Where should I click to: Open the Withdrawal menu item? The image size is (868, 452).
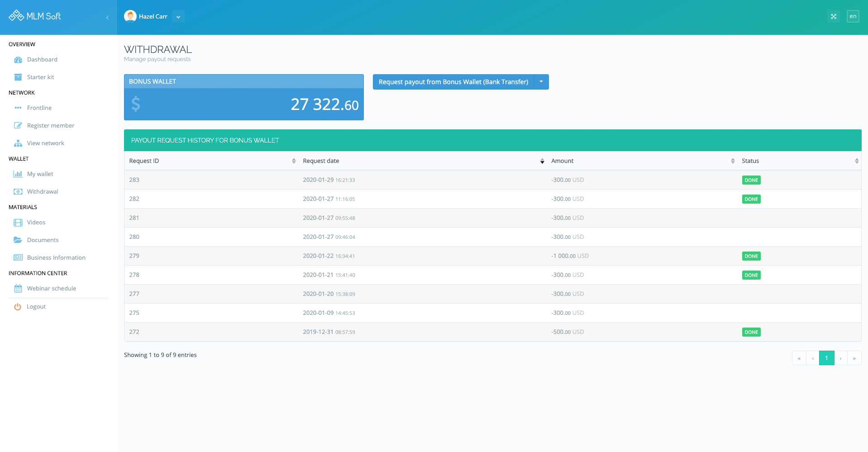(x=43, y=192)
